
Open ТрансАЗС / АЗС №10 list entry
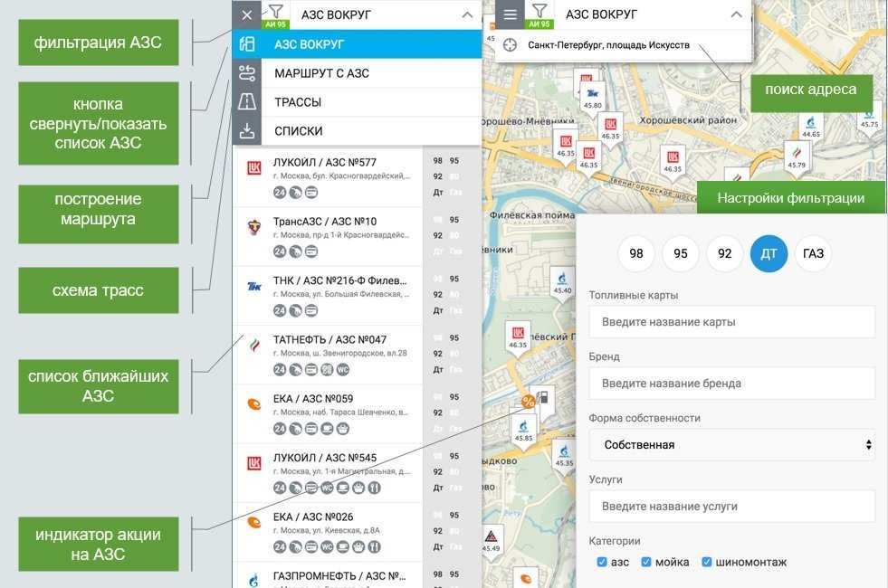click(x=329, y=237)
